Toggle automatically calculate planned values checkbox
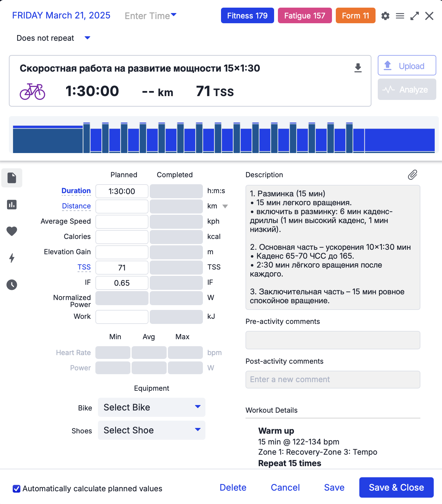 tap(17, 488)
